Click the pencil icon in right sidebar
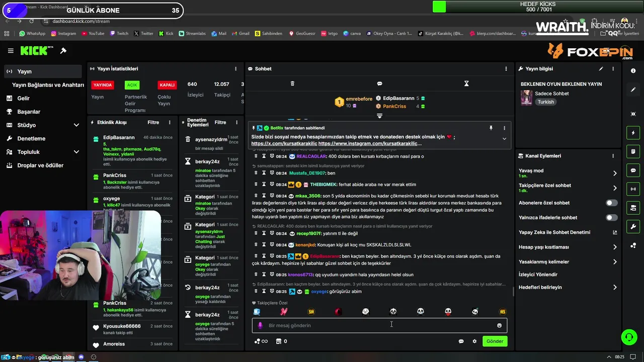The height and width of the screenshot is (362, 644). [x=633, y=89]
